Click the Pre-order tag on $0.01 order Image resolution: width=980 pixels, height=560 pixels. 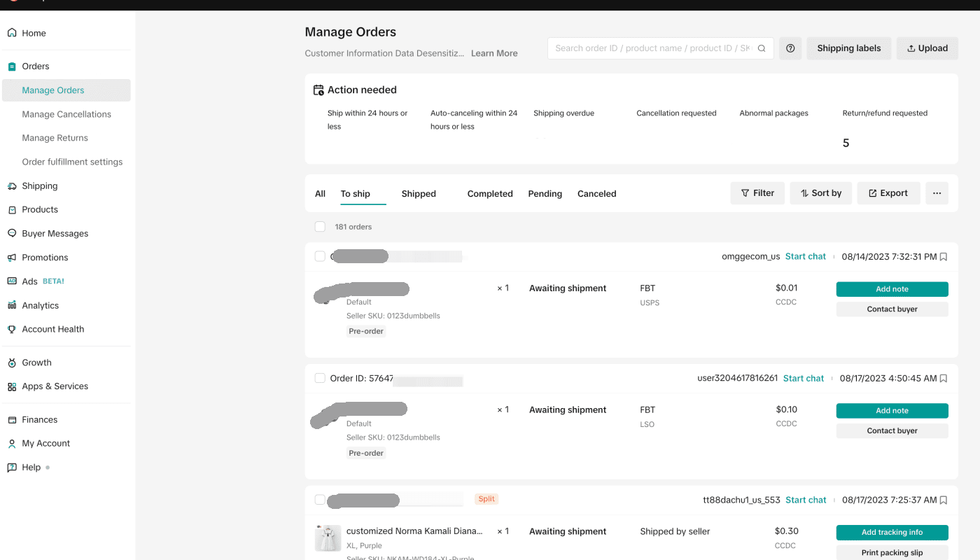click(x=366, y=331)
